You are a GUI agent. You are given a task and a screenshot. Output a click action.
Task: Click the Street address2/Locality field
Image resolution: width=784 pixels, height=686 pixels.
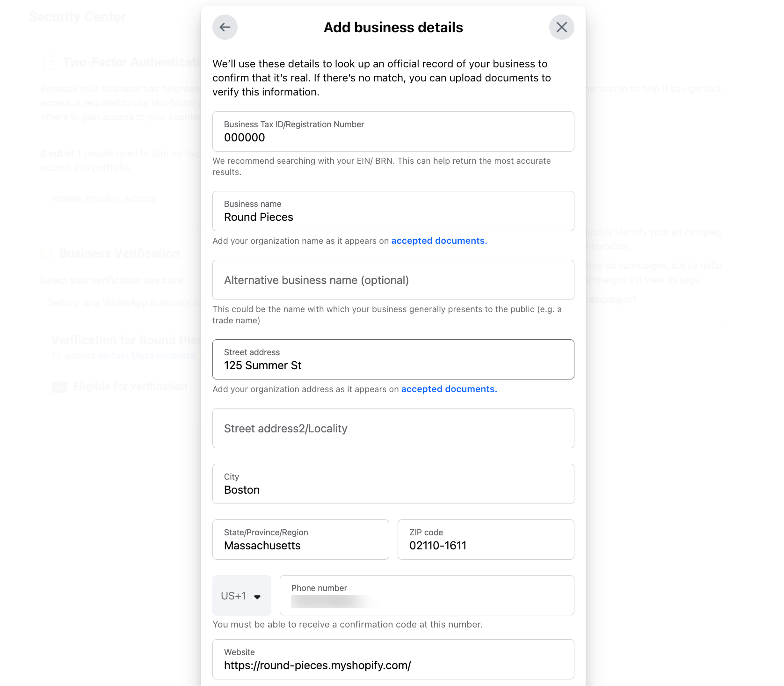(x=393, y=428)
